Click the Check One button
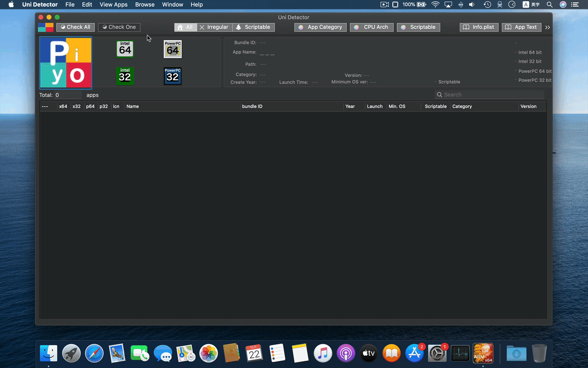 (x=119, y=27)
